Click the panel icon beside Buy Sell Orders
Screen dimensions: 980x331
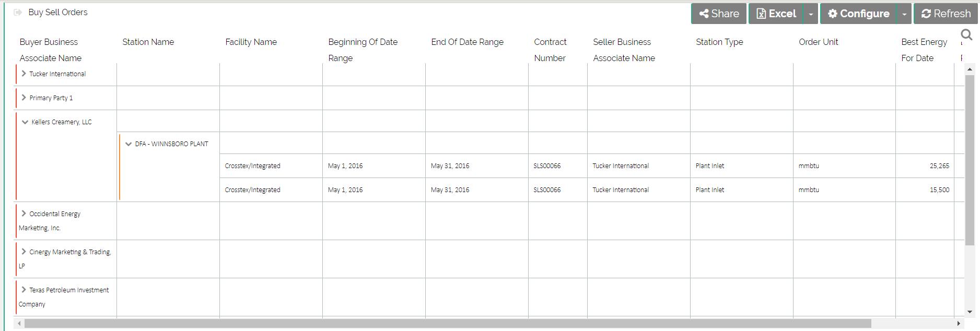click(18, 13)
